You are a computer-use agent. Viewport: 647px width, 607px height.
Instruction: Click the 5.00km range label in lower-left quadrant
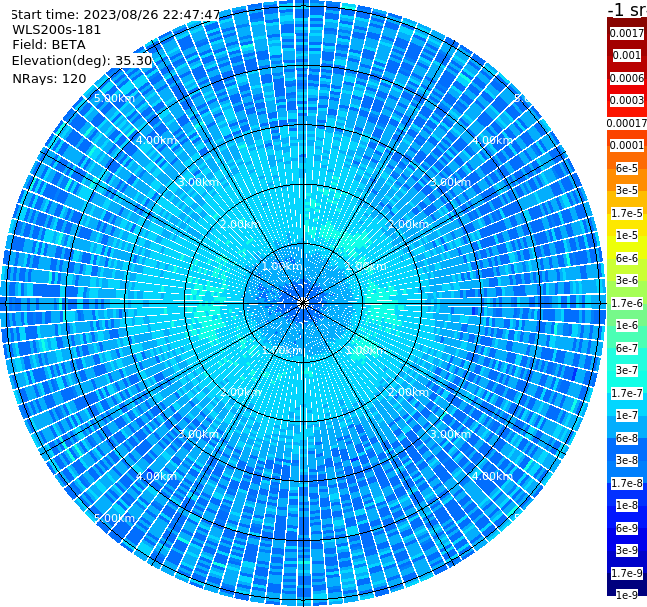(x=115, y=518)
